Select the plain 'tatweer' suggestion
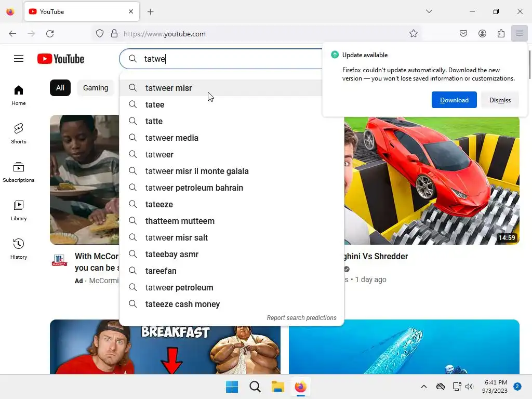 click(231, 154)
